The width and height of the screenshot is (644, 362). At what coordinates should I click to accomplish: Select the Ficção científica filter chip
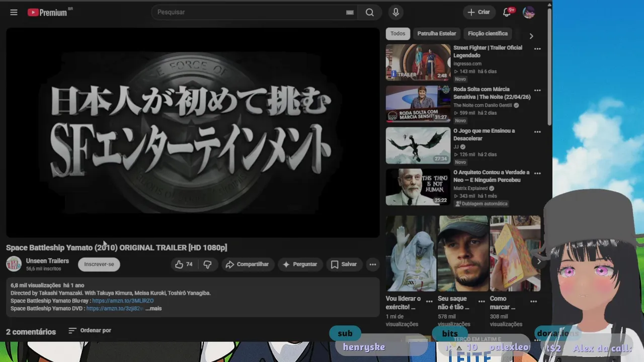(488, 34)
